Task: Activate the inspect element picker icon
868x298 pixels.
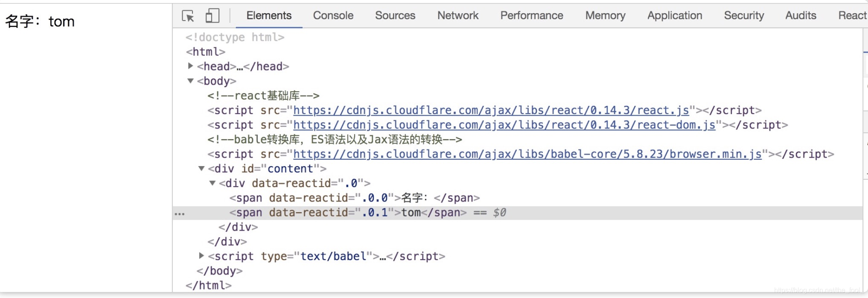Action: coord(188,16)
